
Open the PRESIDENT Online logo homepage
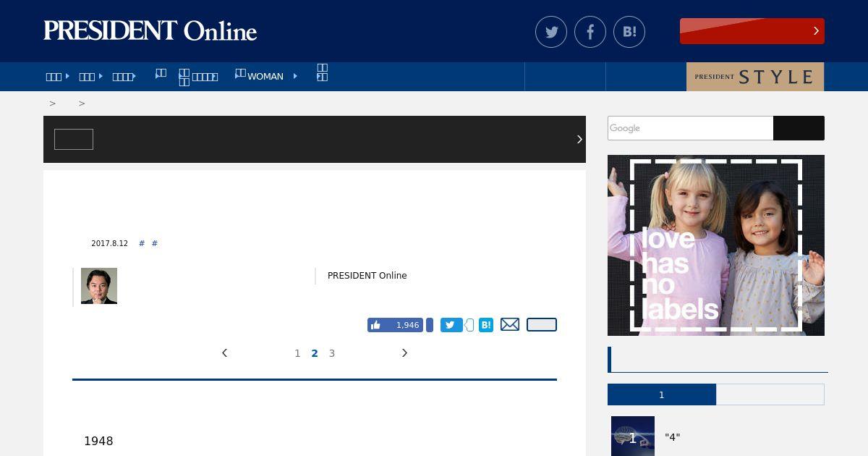point(150,30)
